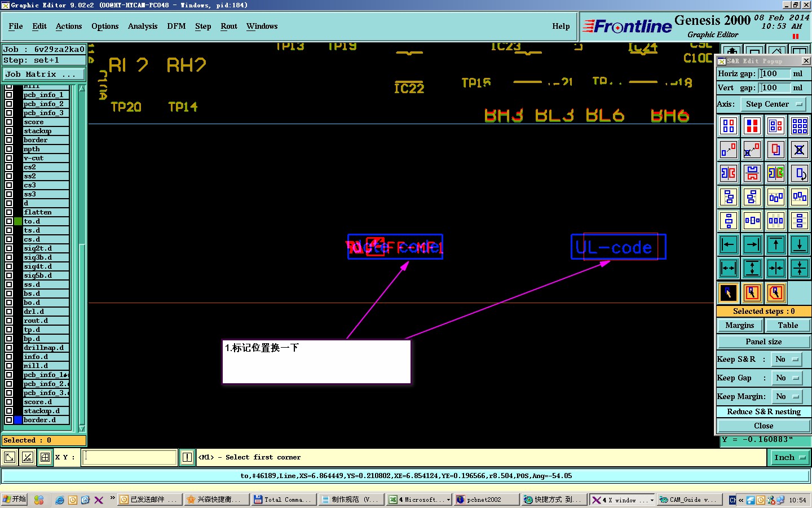Toggle the flatten layer checkbox
Image resolution: width=812 pixels, height=508 pixels.
point(9,212)
